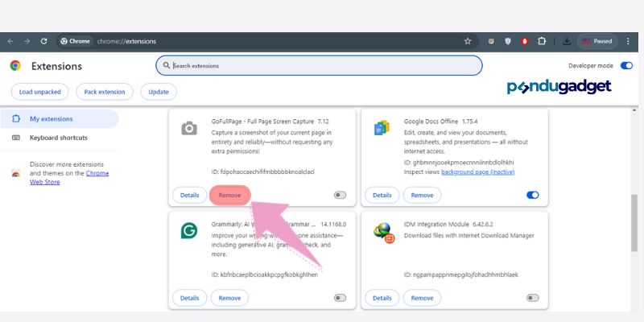Open Details for Google Docs Offline
Image resolution: width=644 pixels, height=322 pixels.
point(382,195)
